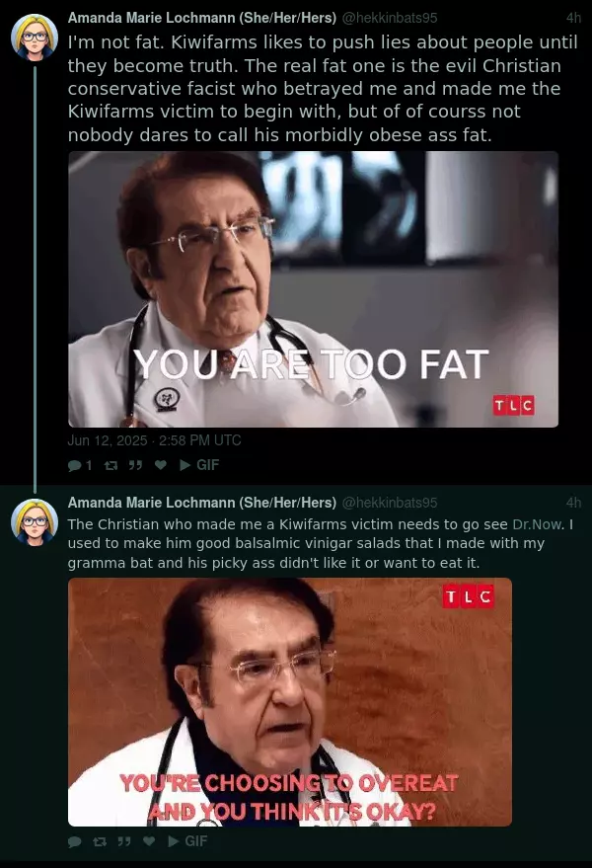Click the @hekkinbats95 handle on the first post
This screenshot has height=868, width=592.
pyautogui.click(x=390, y=18)
